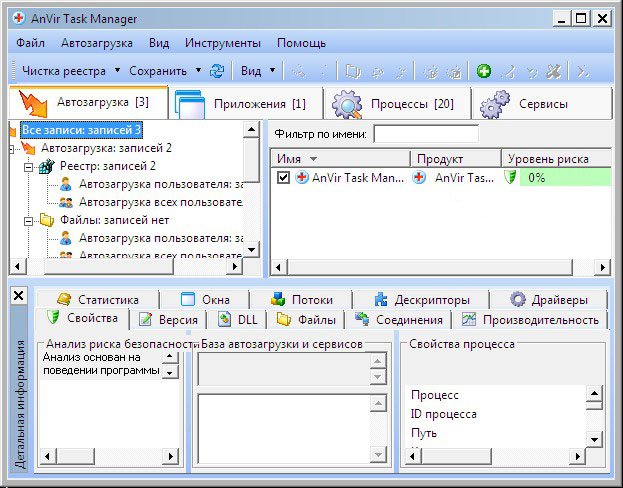Click the Продукт column header
623x488 pixels.
click(455, 159)
